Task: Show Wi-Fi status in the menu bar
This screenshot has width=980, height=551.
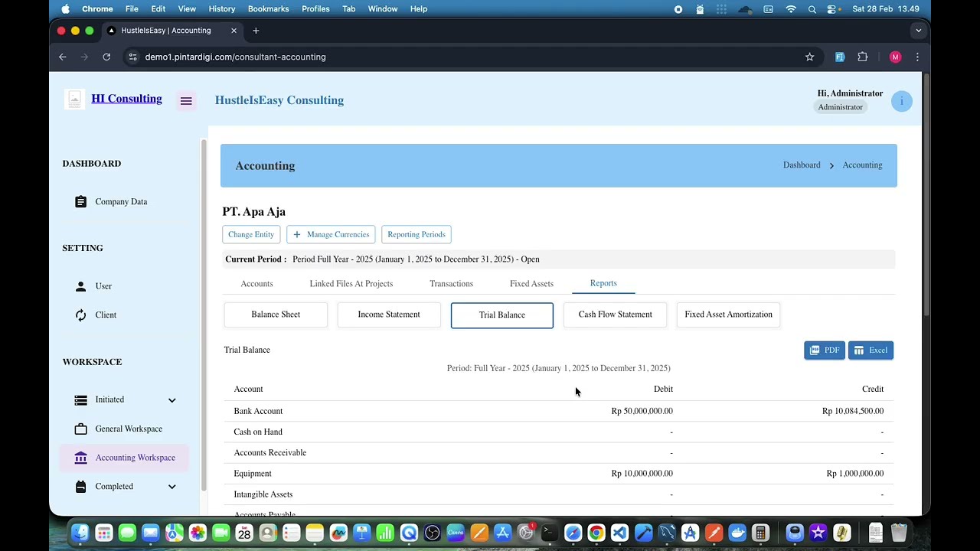Action: click(791, 9)
